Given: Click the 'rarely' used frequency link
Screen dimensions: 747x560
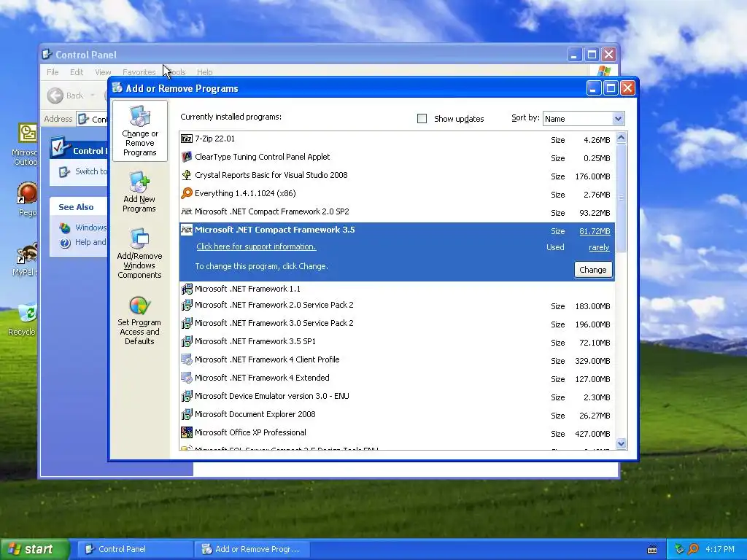Looking at the screenshot, I should click(x=599, y=247).
